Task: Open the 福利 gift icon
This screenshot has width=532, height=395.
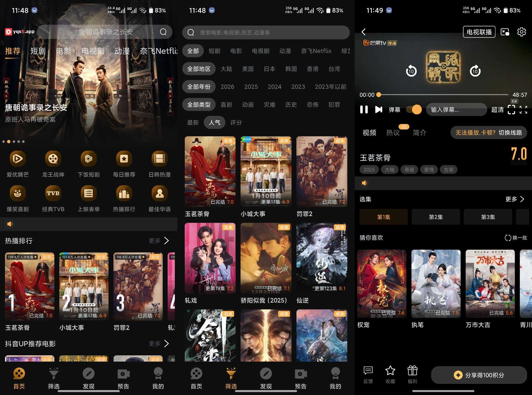Action: pyautogui.click(x=412, y=371)
